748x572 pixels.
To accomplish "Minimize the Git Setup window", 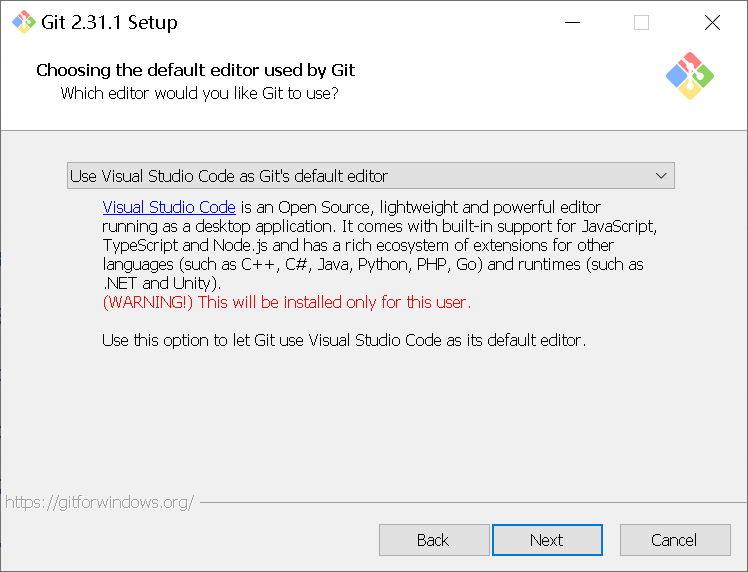I will click(x=572, y=22).
